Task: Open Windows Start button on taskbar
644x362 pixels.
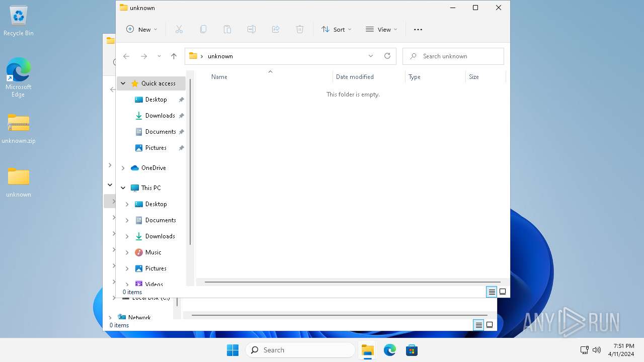Action: 232,350
